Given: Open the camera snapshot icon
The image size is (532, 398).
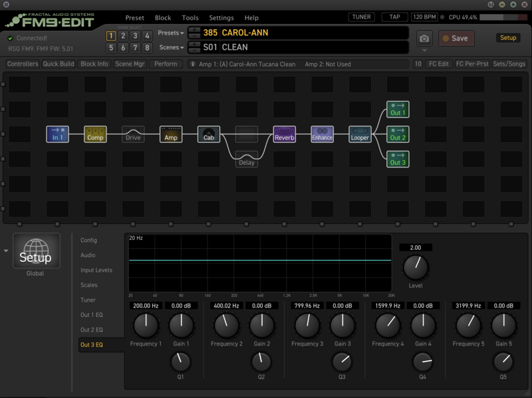Looking at the screenshot, I should point(424,39).
